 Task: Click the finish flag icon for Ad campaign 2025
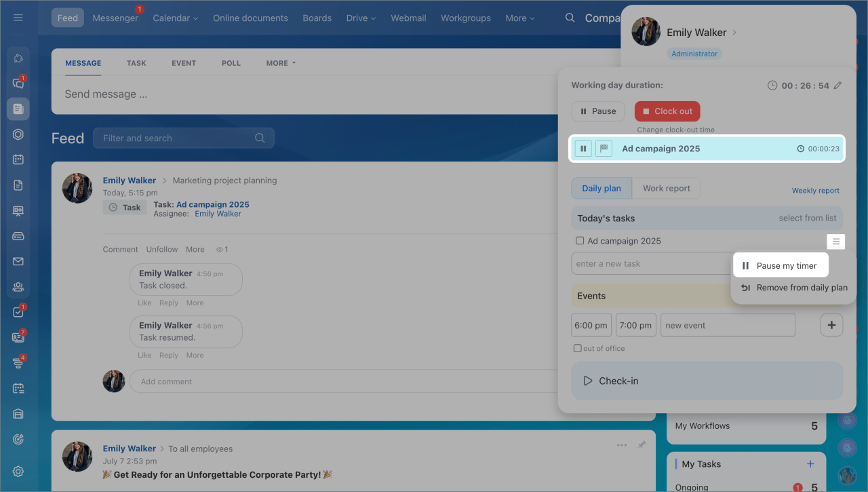pos(604,149)
